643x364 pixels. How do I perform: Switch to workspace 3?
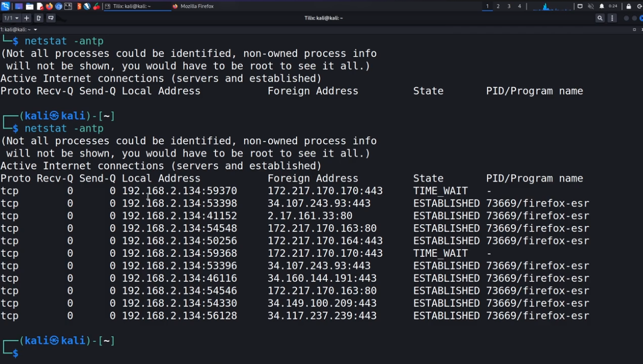coord(509,6)
